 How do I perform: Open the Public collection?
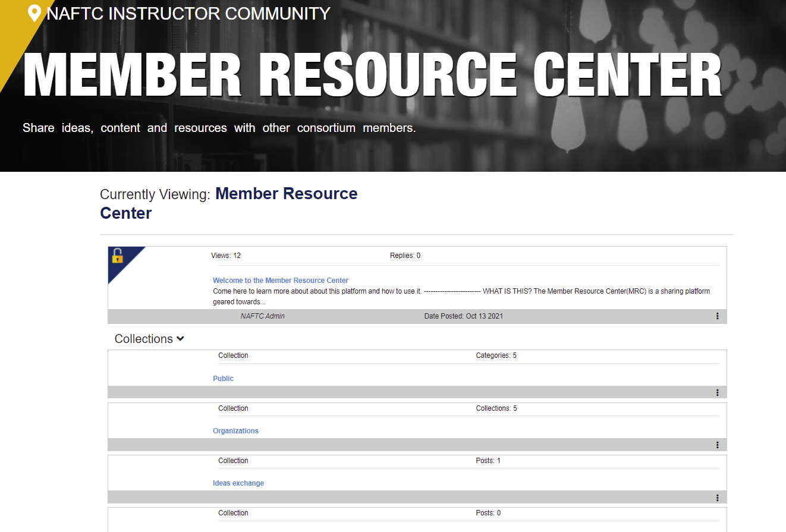[x=223, y=379]
